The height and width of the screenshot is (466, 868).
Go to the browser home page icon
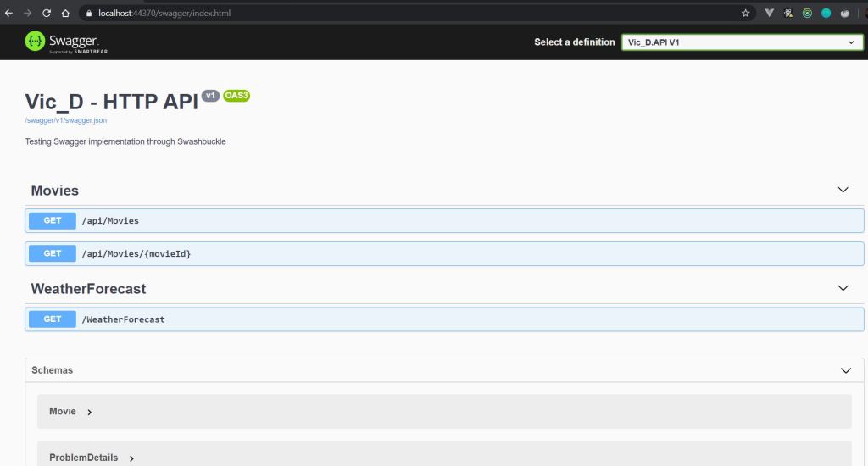point(64,14)
